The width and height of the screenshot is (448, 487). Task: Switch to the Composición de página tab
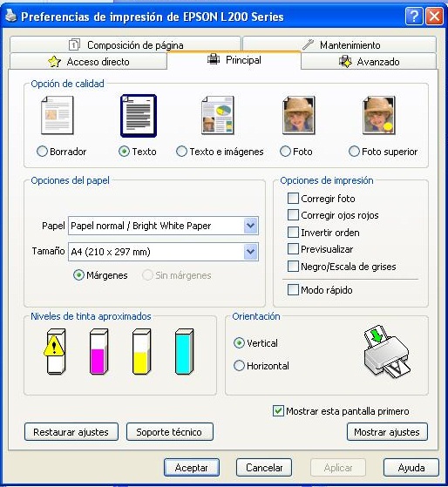click(x=126, y=44)
